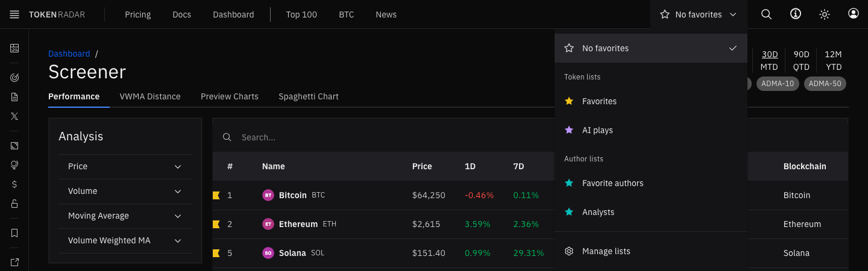Open Dashboard from top navigation
Viewport: 868px width, 271px height.
pyautogui.click(x=233, y=14)
